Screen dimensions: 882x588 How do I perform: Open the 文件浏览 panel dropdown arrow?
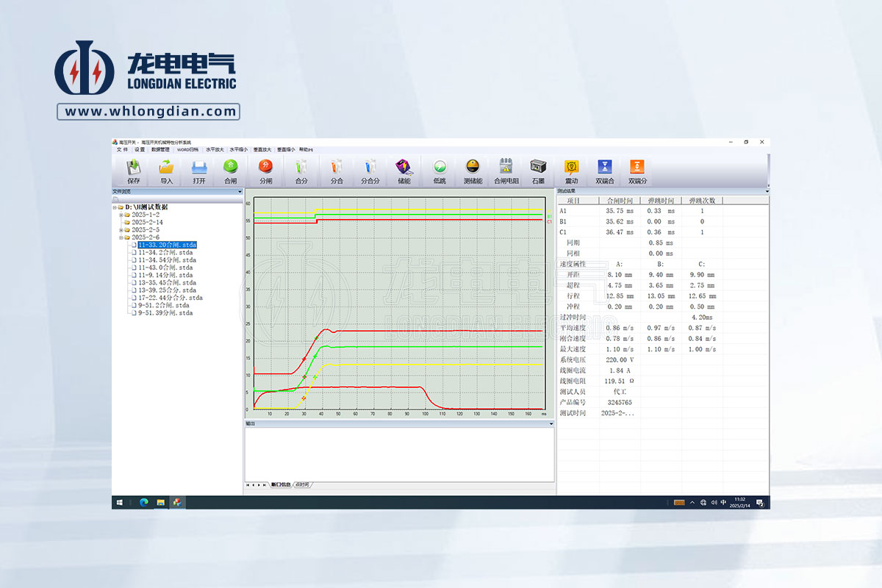pos(240,192)
